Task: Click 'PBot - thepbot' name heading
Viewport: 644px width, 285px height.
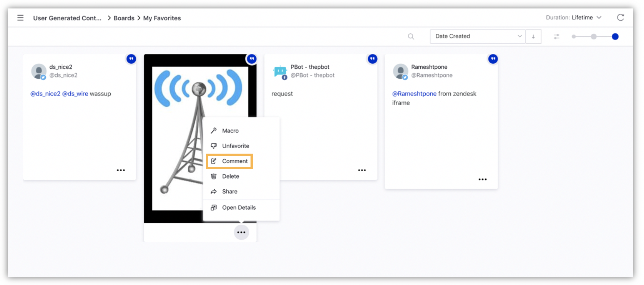Action: tap(310, 67)
